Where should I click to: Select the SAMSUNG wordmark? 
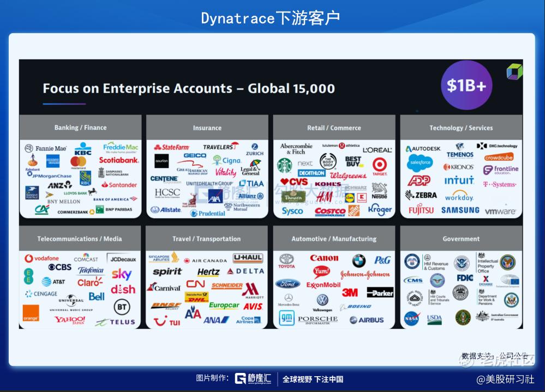460,210
